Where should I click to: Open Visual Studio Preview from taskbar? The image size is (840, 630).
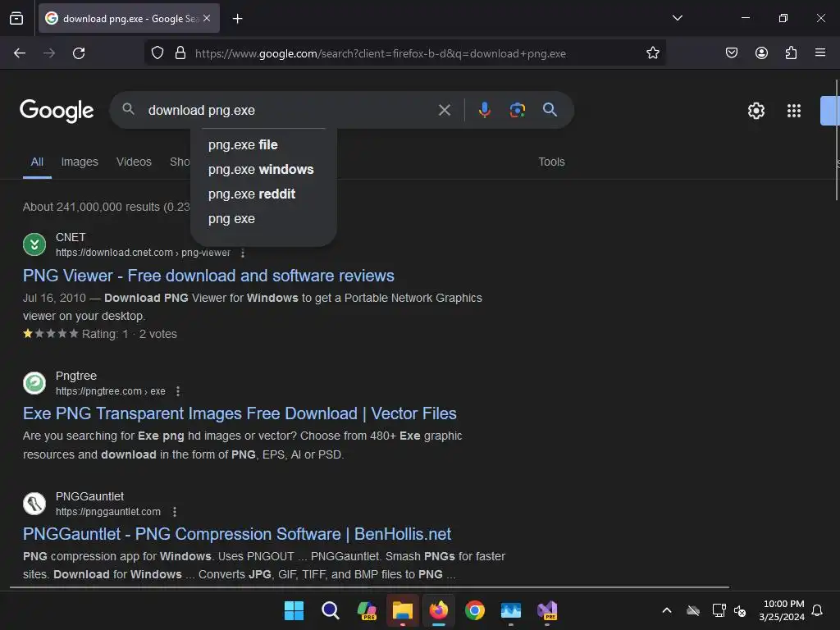tap(547, 610)
